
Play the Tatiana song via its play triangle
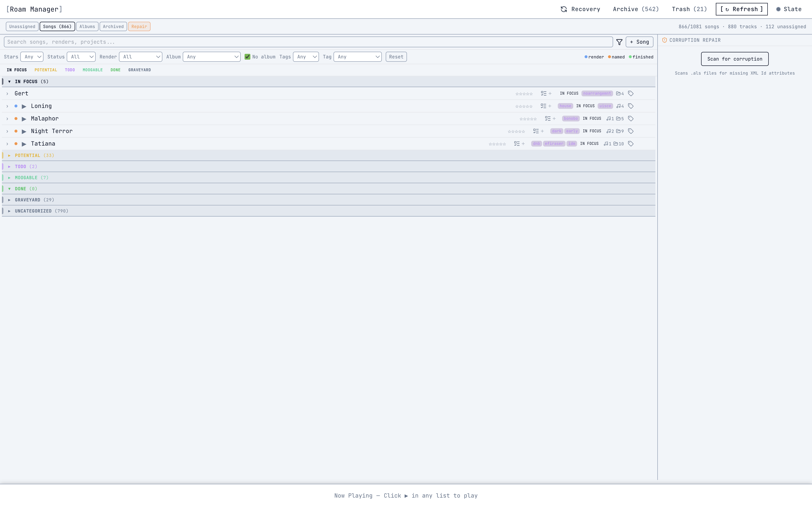(24, 143)
